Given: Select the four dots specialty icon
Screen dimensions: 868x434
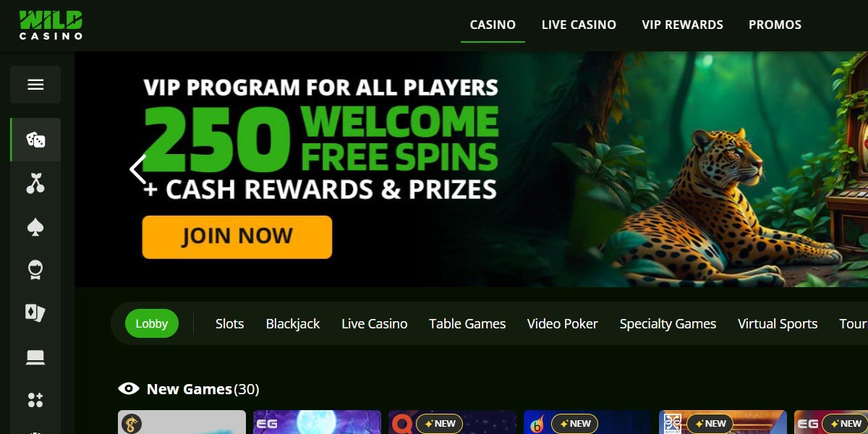Looking at the screenshot, I should click(x=35, y=400).
